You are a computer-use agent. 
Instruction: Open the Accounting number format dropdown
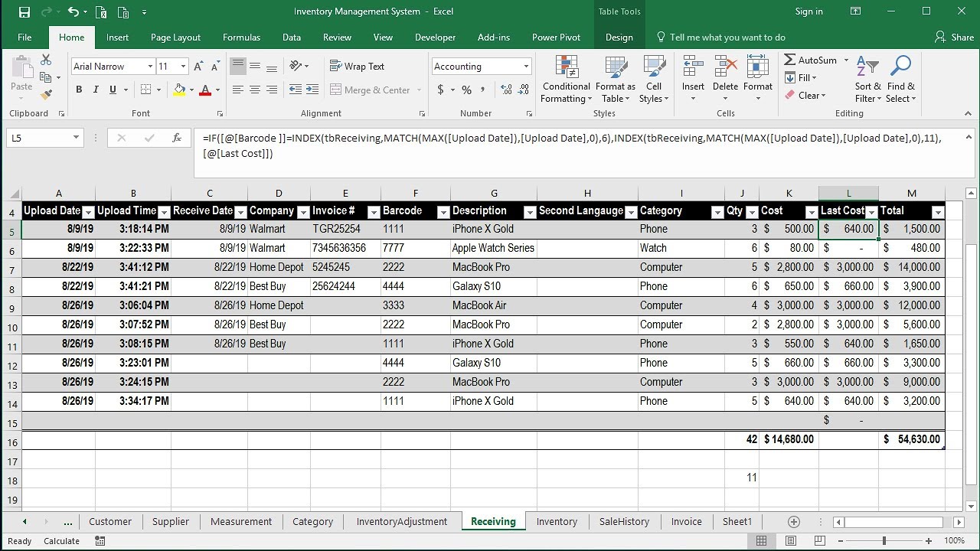point(526,67)
